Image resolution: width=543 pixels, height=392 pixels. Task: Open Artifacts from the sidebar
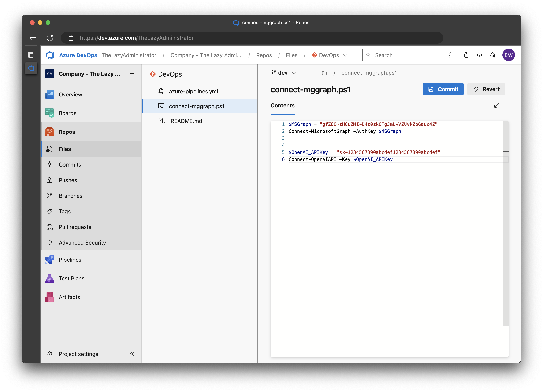coord(91,297)
